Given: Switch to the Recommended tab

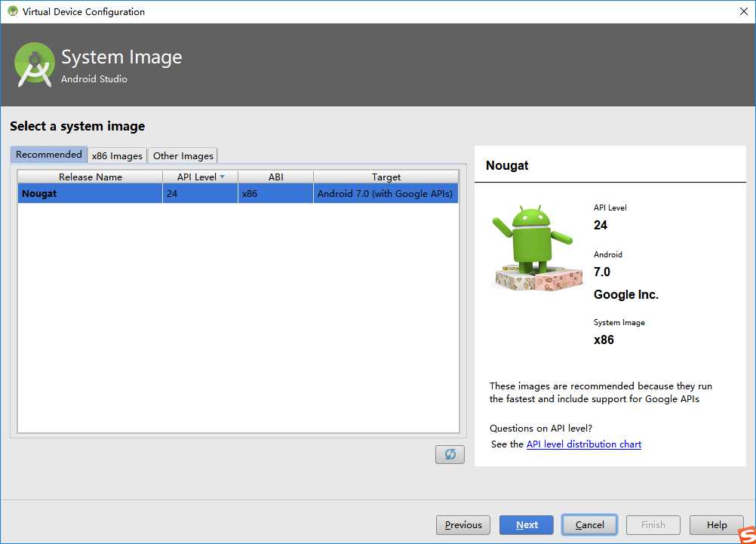Looking at the screenshot, I should 49,155.
